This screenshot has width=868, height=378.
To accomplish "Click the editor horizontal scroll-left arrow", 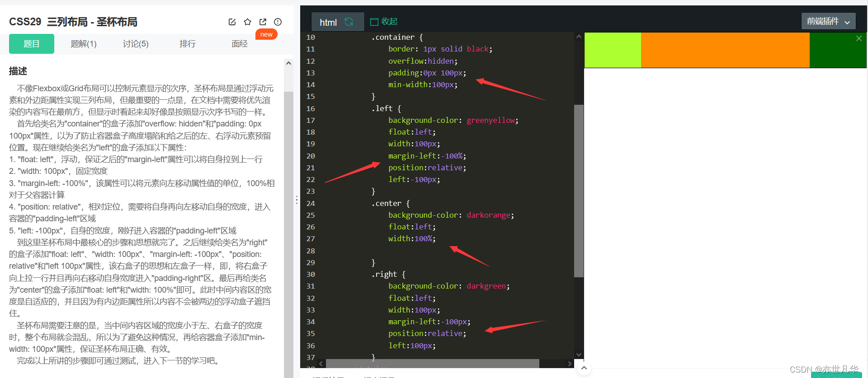I will [x=321, y=364].
